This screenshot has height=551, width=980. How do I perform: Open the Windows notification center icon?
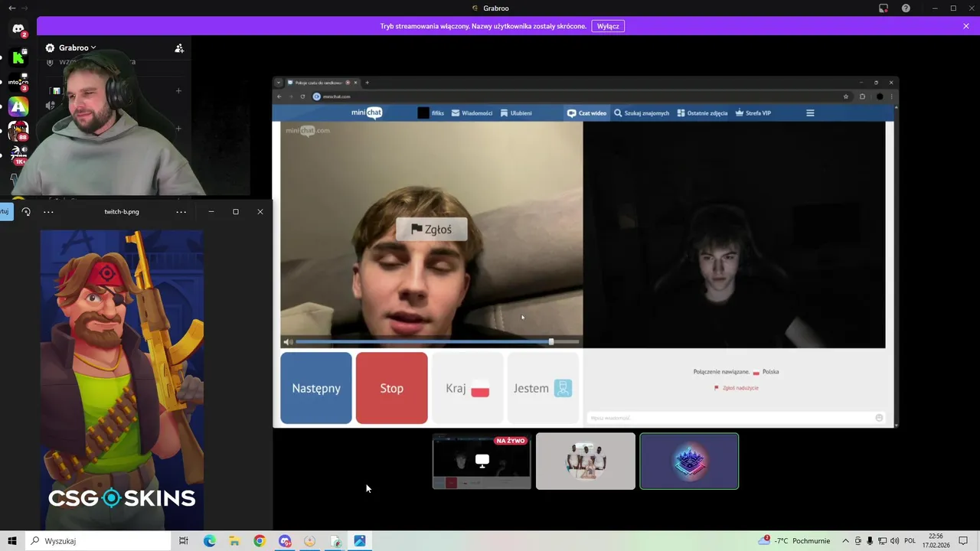pos(963,541)
